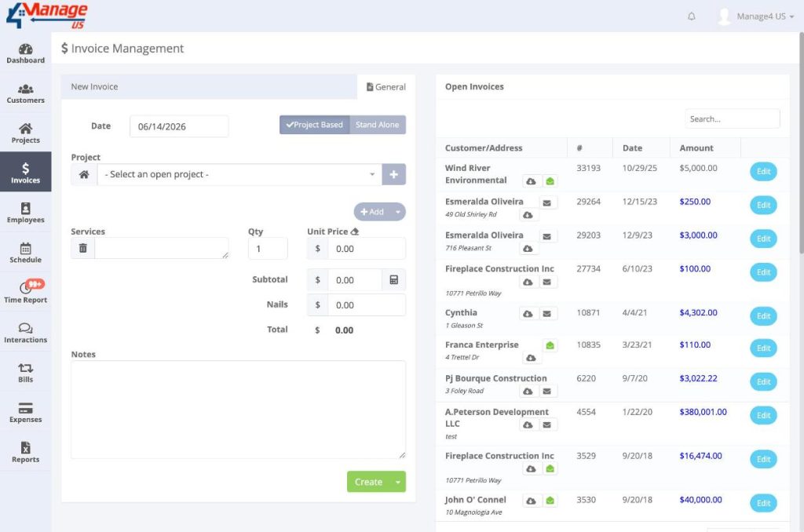The width and height of the screenshot is (804, 532).
Task: Click the Services description field
Action: pyautogui.click(x=162, y=248)
